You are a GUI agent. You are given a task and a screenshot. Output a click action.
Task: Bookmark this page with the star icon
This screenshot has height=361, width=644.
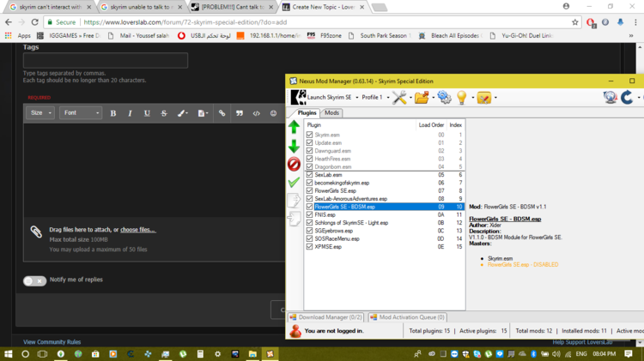(575, 22)
